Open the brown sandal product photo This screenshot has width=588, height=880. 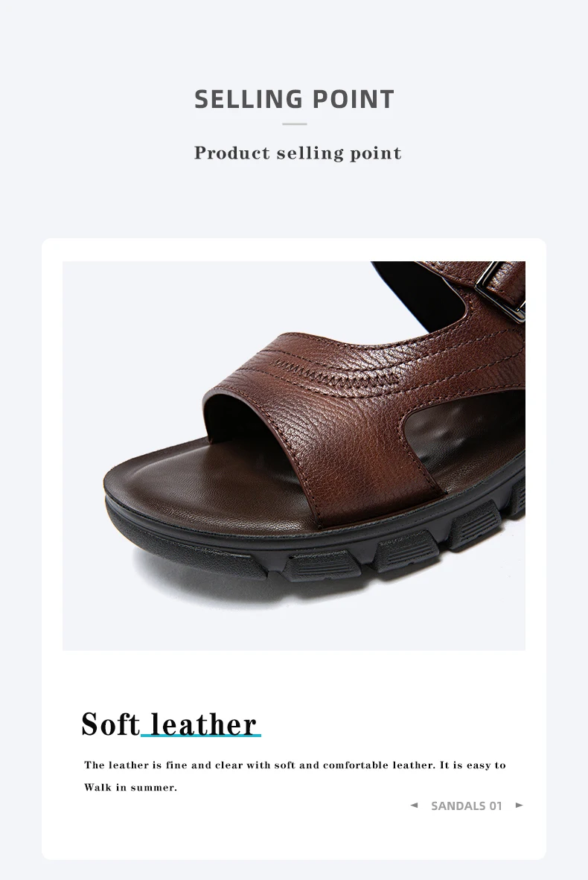click(294, 456)
